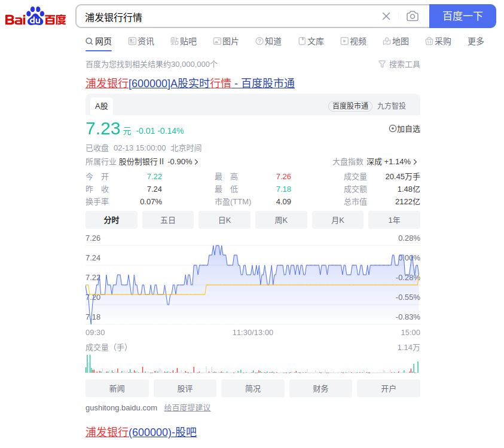Select the A股 tab
Image resolution: width=504 pixels, height=448 pixels.
(x=101, y=106)
